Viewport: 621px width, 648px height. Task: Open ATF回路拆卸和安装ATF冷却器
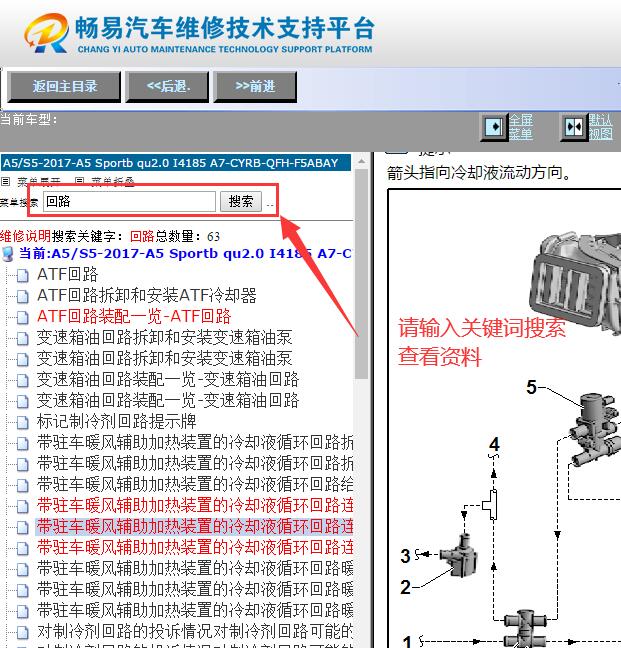coord(147,295)
